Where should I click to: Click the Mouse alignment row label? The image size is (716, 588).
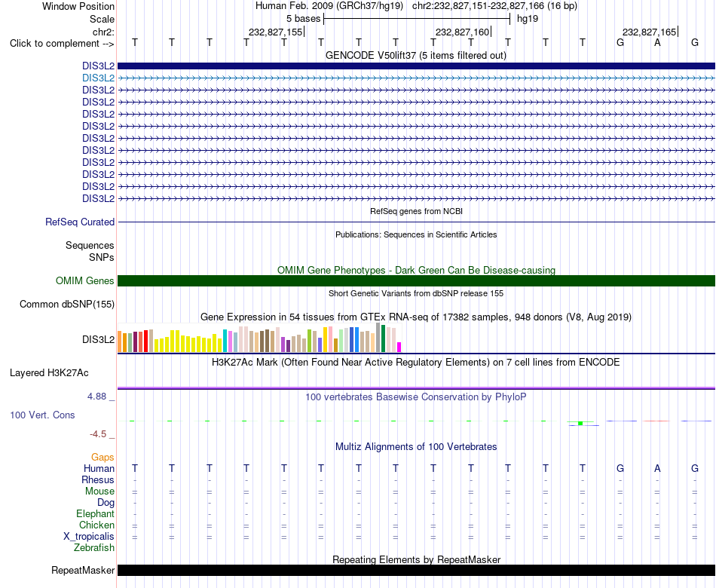[99, 492]
